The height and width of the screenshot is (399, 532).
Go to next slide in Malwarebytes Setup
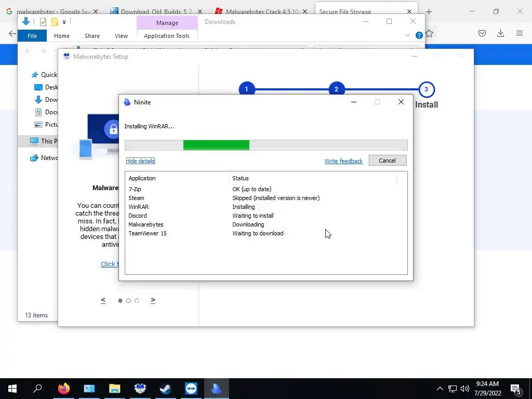[153, 300]
